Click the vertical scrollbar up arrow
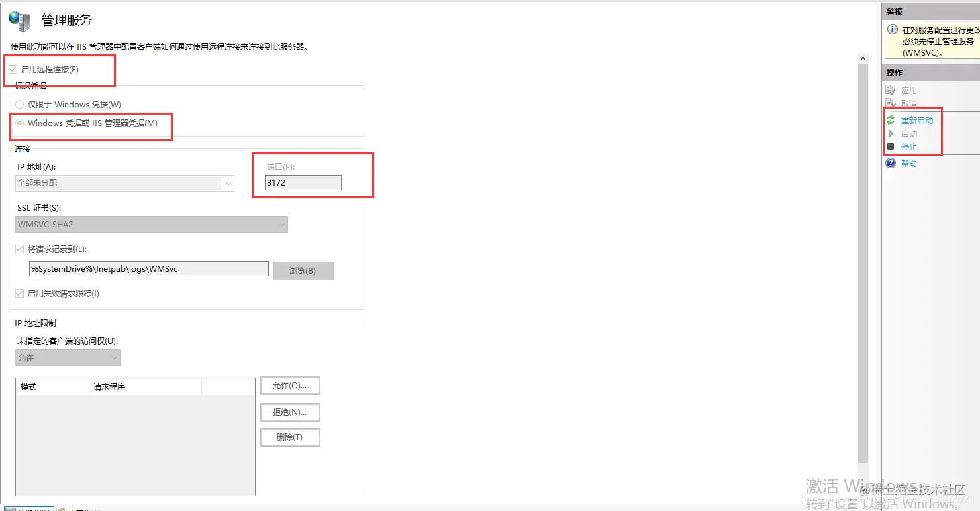 click(x=863, y=58)
